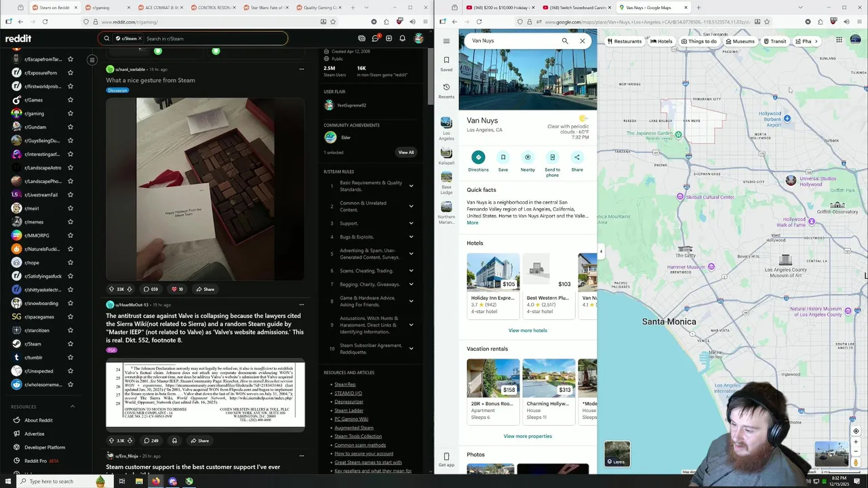Click the Reddit create post plus icon
This screenshot has width=868, height=488.
tap(389, 39)
